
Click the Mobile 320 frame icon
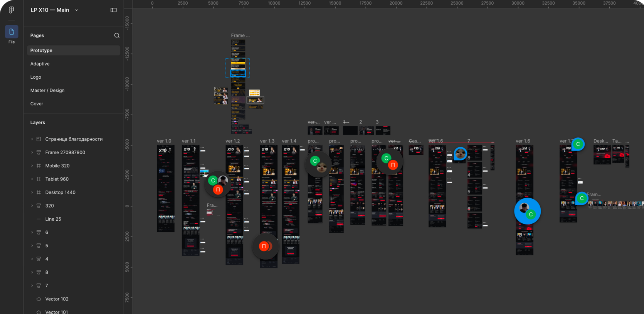[x=39, y=166]
